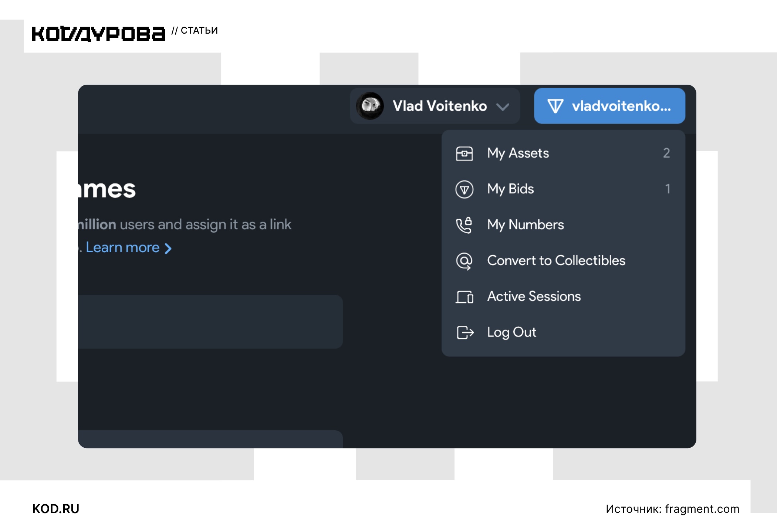The width and height of the screenshot is (777, 532).
Task: Click the search field below the heading
Action: (210, 322)
